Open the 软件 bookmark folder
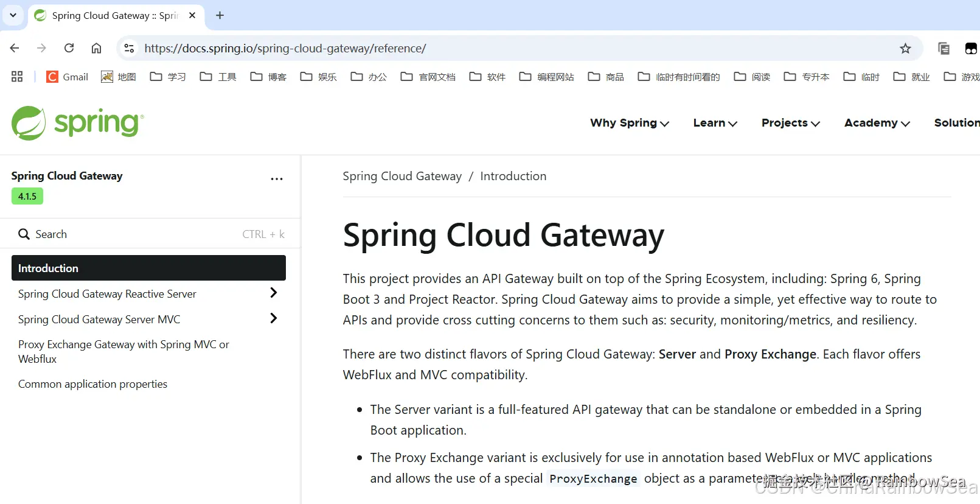This screenshot has width=980, height=504. coord(487,77)
